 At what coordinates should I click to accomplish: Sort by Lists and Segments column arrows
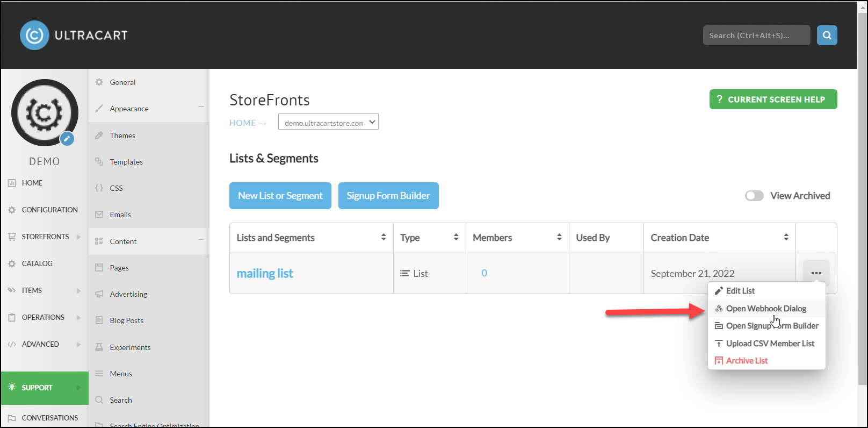(x=384, y=237)
